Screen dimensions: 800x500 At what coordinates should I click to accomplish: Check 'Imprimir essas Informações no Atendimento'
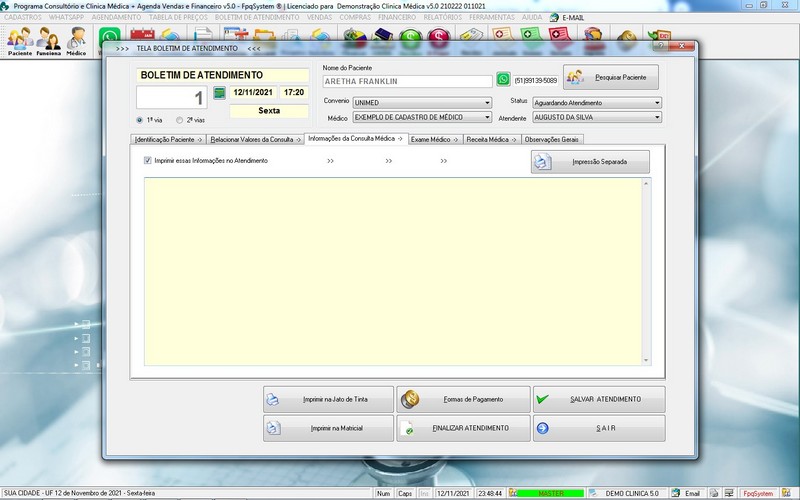point(148,160)
